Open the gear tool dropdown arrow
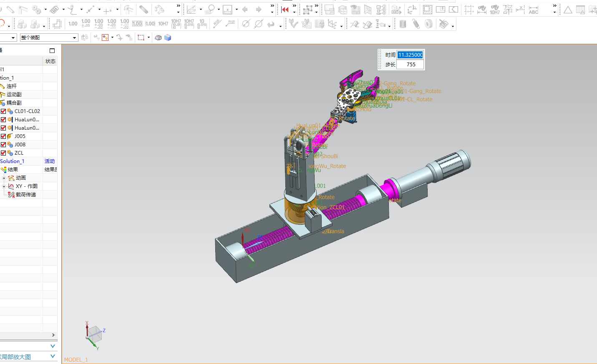The image size is (597, 364). point(45,10)
